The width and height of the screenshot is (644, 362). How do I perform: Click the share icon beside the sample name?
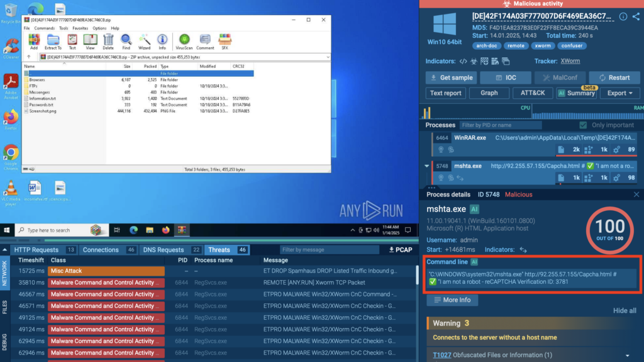click(636, 16)
